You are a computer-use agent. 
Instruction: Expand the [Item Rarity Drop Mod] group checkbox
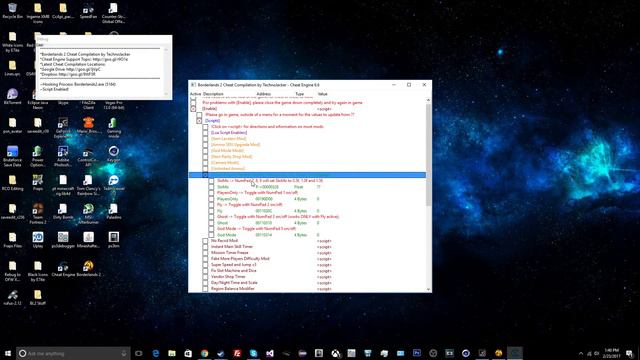click(x=205, y=157)
